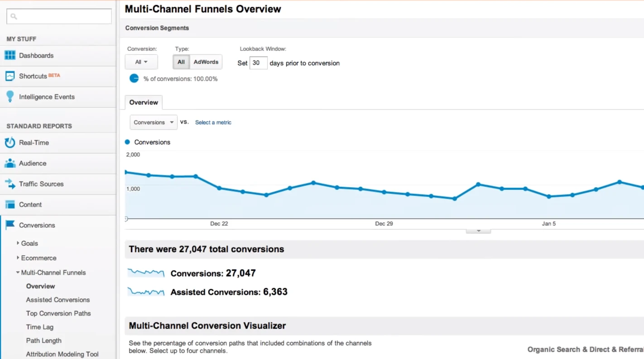Toggle the Conversions legend dot
This screenshot has height=359, width=644.
pos(127,142)
